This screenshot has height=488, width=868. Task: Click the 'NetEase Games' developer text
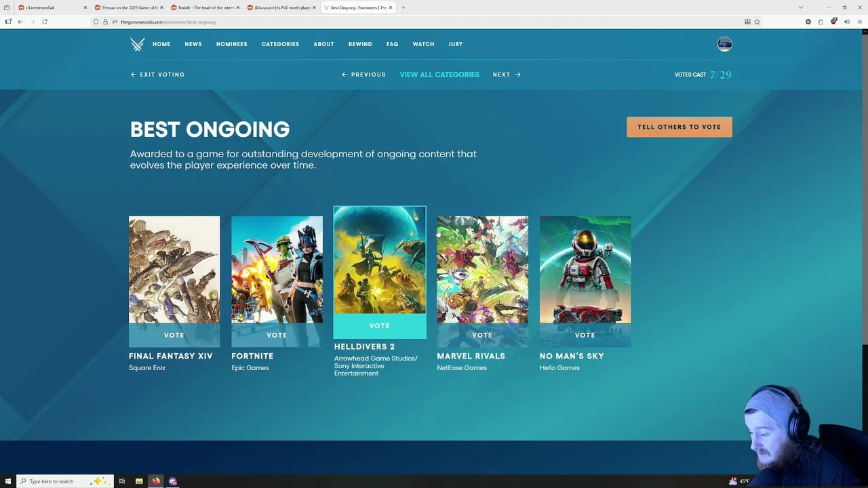click(x=462, y=368)
